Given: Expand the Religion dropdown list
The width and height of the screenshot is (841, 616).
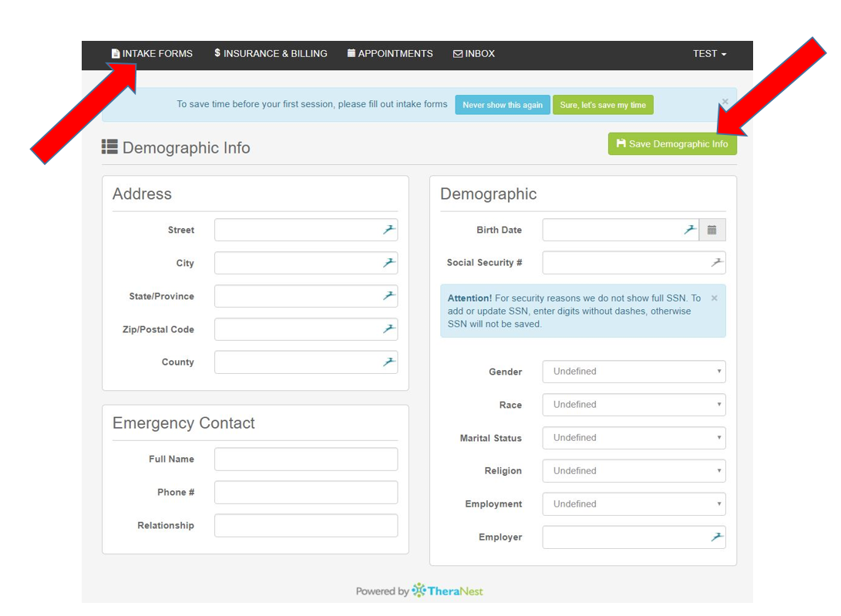Looking at the screenshot, I should point(634,471).
